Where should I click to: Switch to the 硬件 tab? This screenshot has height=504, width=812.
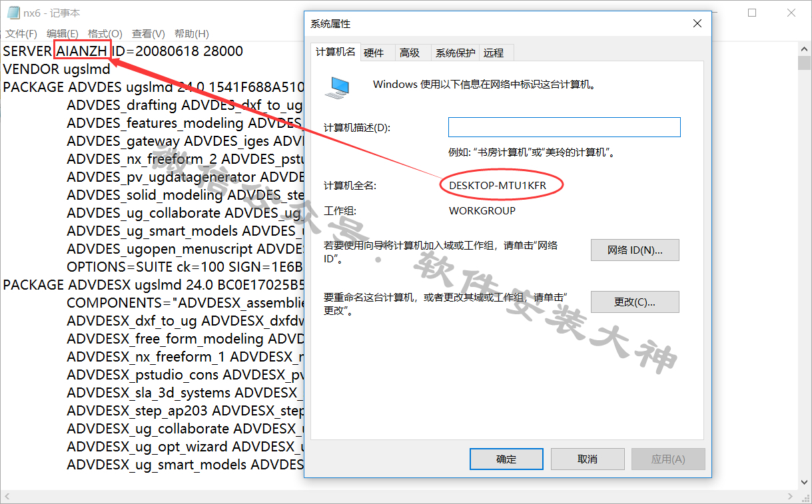tap(374, 53)
